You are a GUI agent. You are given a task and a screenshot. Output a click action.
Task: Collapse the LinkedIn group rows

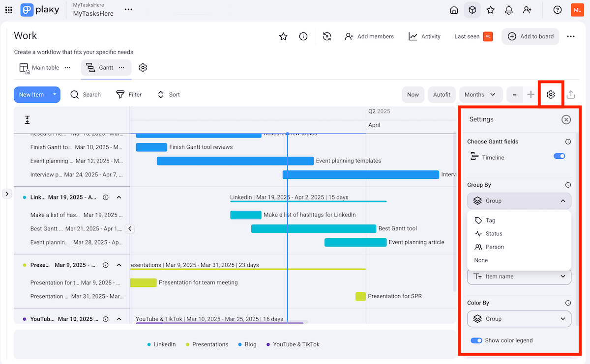[x=119, y=197]
